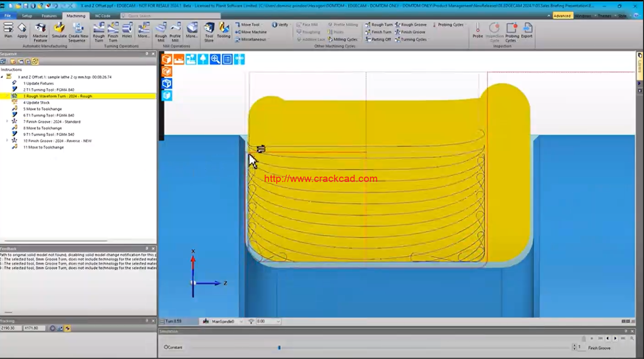Click the orange cube view icon
The image size is (644, 359).
click(167, 59)
